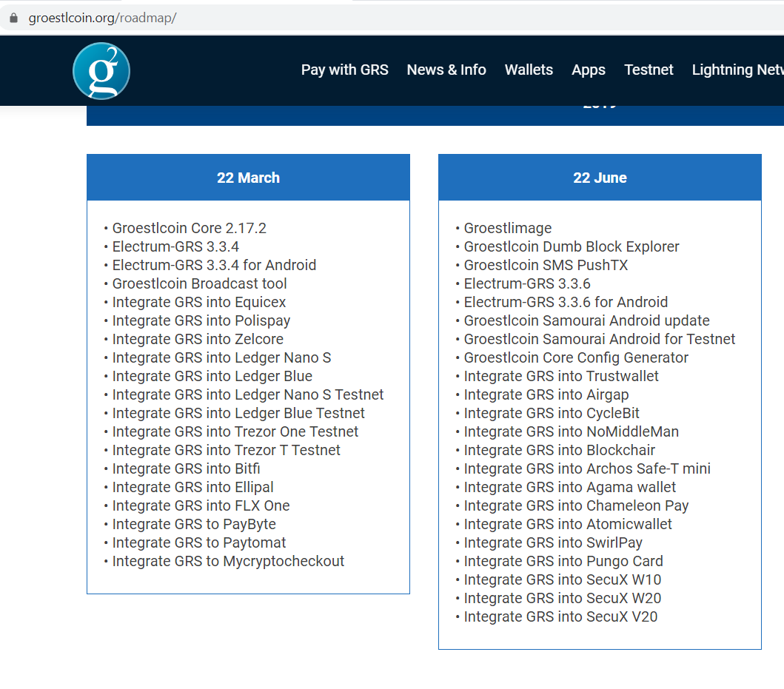Click Integrate GRS to PayByte

tap(194, 524)
